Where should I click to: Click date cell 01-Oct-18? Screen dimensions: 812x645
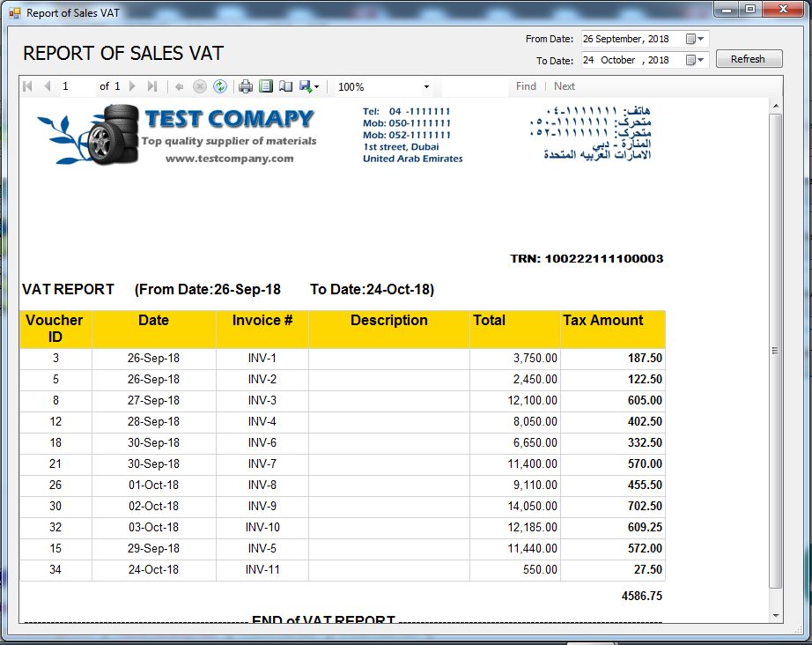click(x=154, y=486)
